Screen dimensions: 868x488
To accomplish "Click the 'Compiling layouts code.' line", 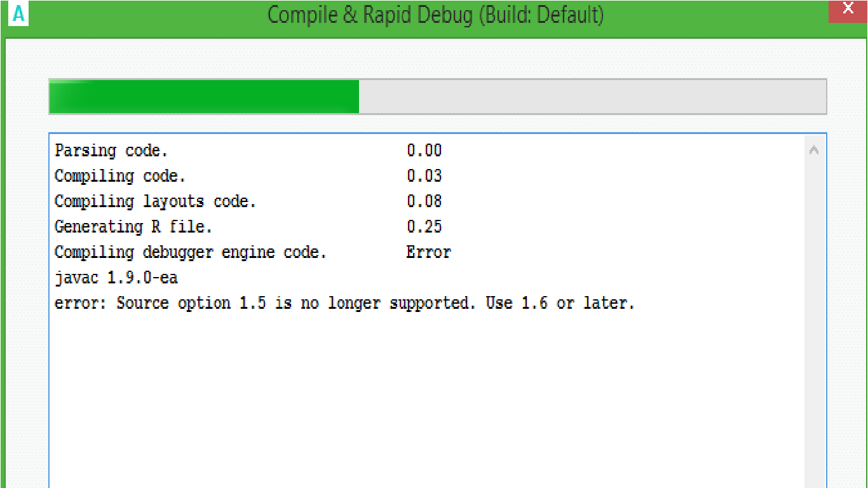I will coord(155,201).
